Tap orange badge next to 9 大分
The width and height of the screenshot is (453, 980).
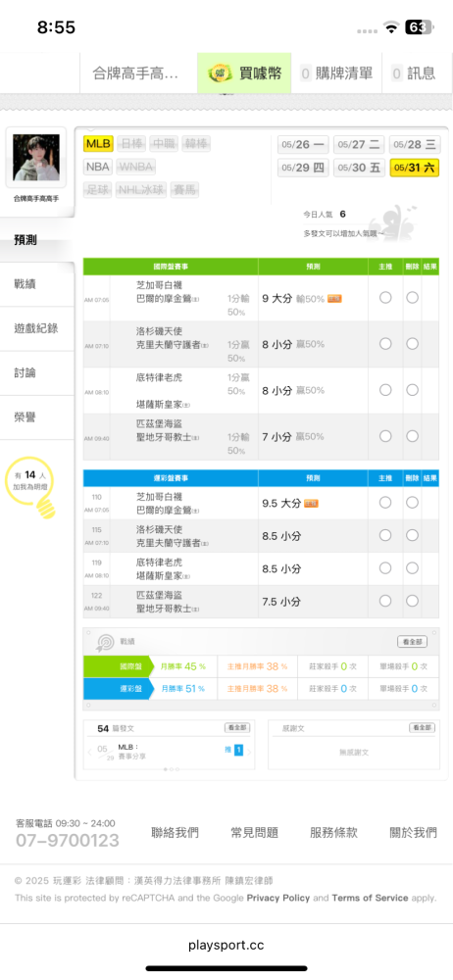(334, 299)
